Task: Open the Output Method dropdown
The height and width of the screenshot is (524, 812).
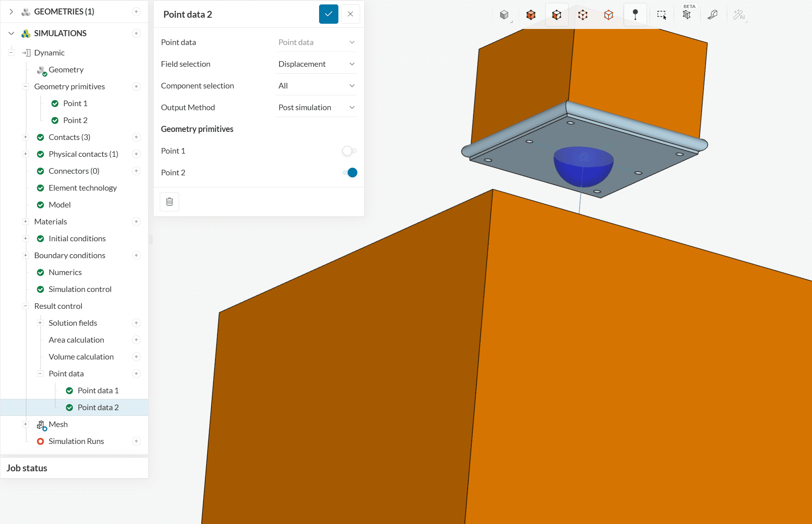Action: 316,107
